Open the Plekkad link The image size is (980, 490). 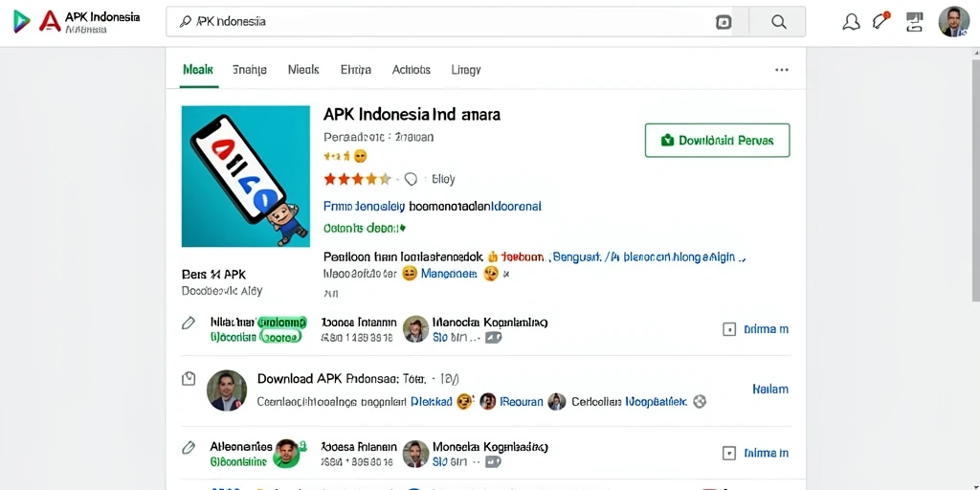pos(432,402)
